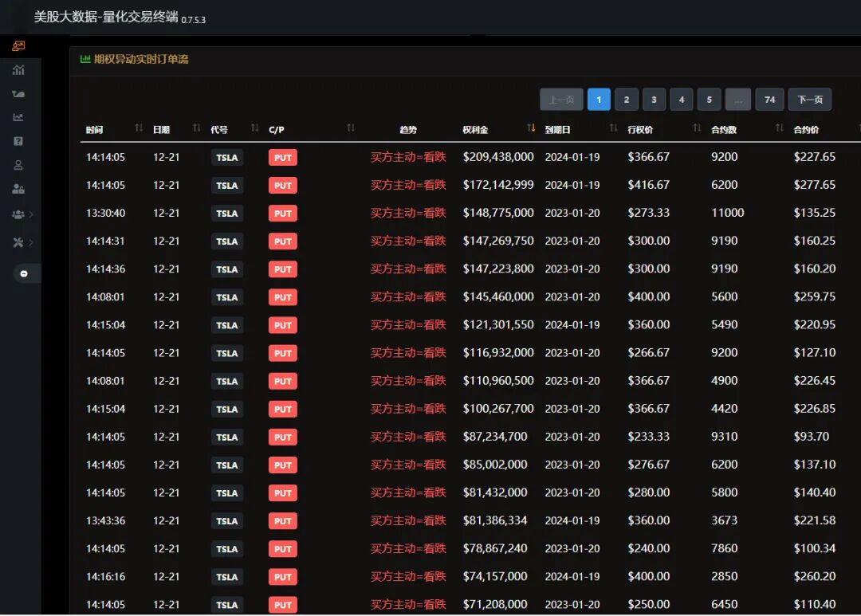Click premium value $100,267,700

point(498,409)
